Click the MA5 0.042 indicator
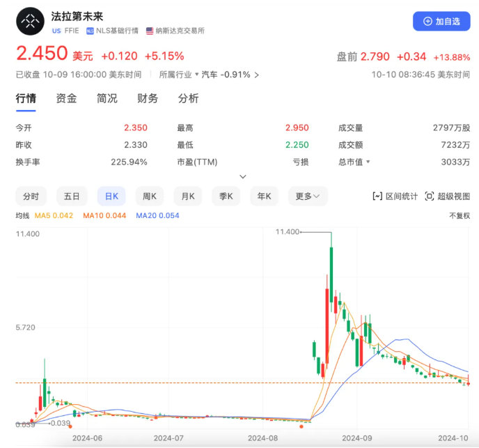This screenshot has height=448, width=479. (54, 215)
